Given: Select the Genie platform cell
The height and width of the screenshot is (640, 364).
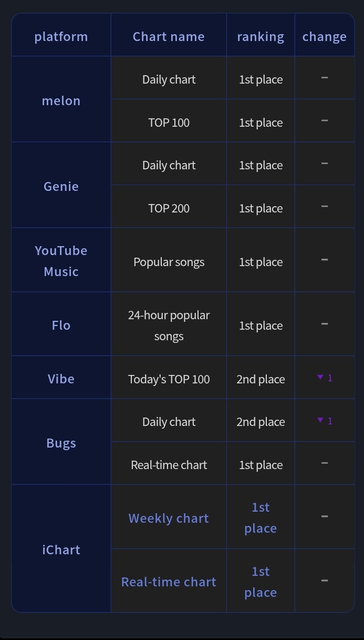Looking at the screenshot, I should point(61,186).
